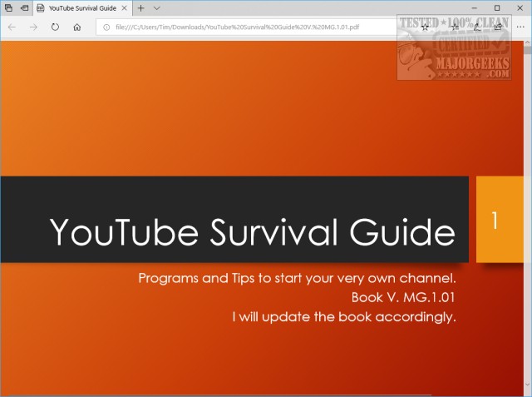Click the 'Book V. MG.1.01' text

403,297
